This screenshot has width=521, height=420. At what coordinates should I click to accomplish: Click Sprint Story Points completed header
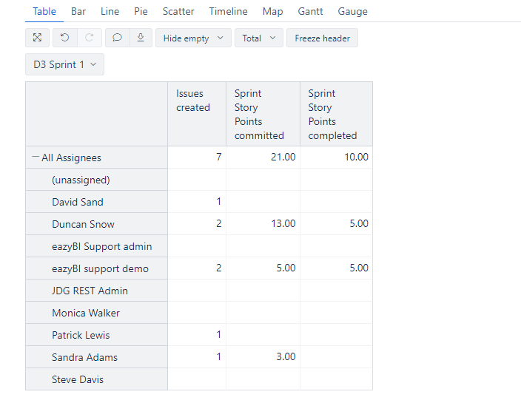pyautogui.click(x=336, y=114)
